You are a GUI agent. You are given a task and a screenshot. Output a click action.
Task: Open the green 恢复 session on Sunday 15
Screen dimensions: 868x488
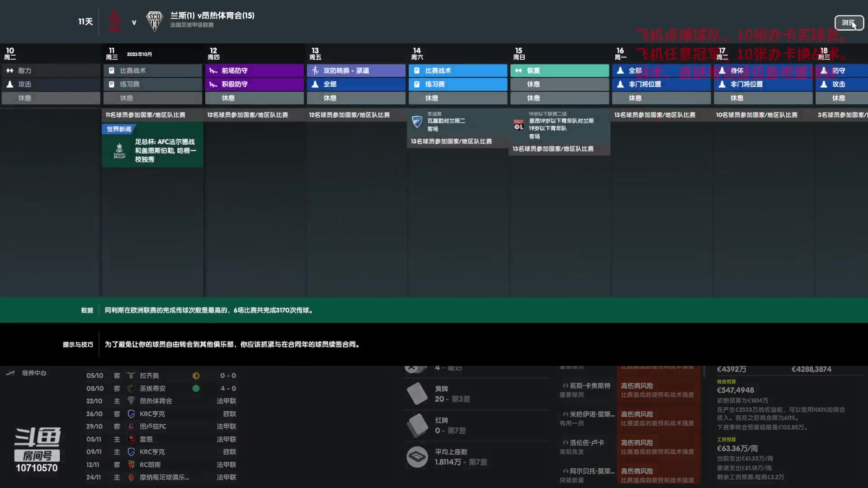[x=559, y=70]
